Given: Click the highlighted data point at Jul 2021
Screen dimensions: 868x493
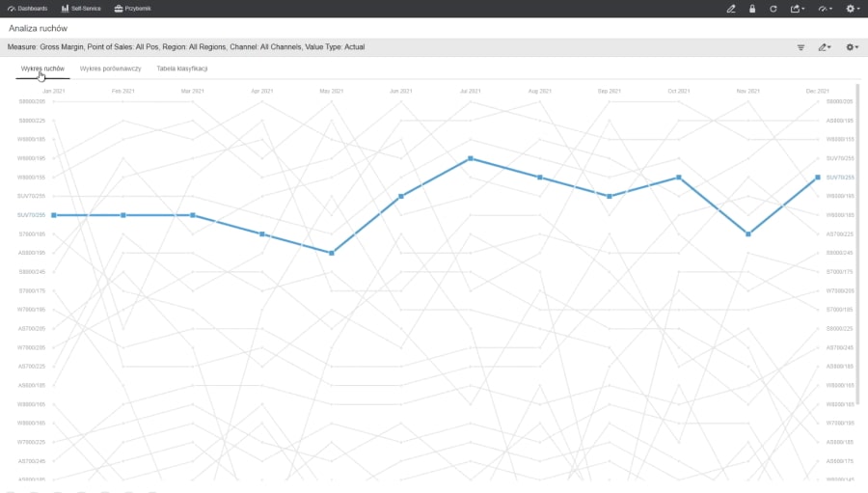Looking at the screenshot, I should pyautogui.click(x=470, y=158).
